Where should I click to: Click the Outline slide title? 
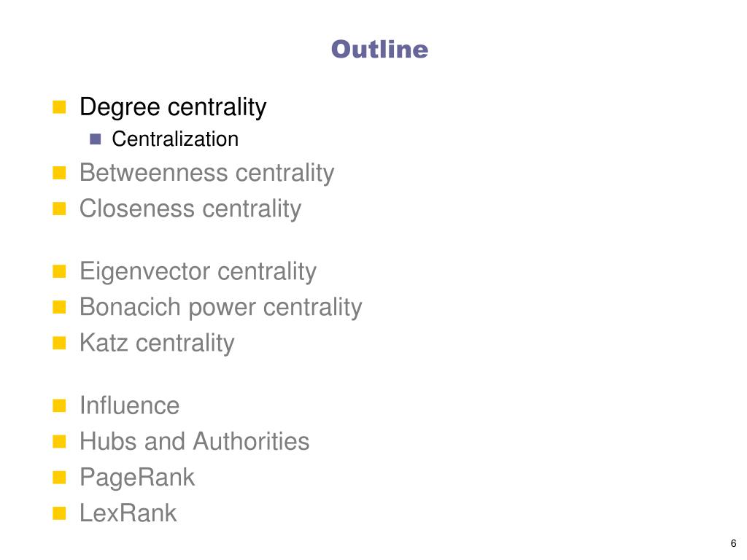(379, 50)
